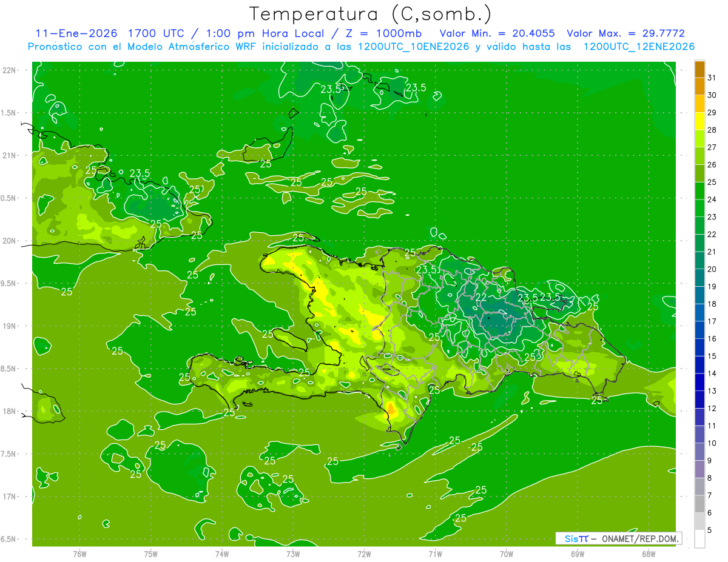Click the legend value label 5
This screenshot has height=562, width=728.
point(710,530)
